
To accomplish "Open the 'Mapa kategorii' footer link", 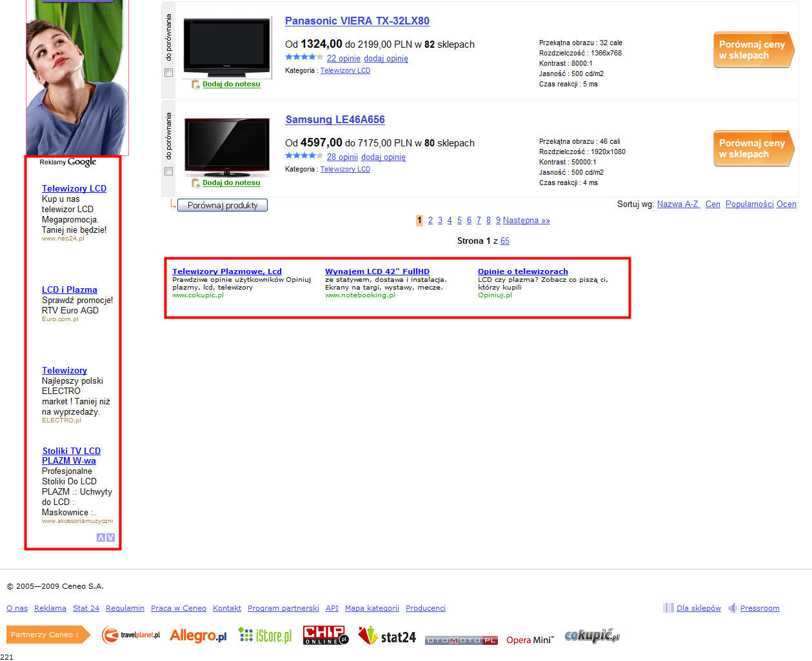I will coord(372,608).
